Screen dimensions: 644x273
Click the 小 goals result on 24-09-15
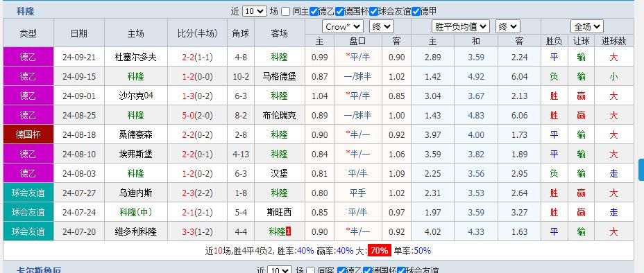[613, 76]
